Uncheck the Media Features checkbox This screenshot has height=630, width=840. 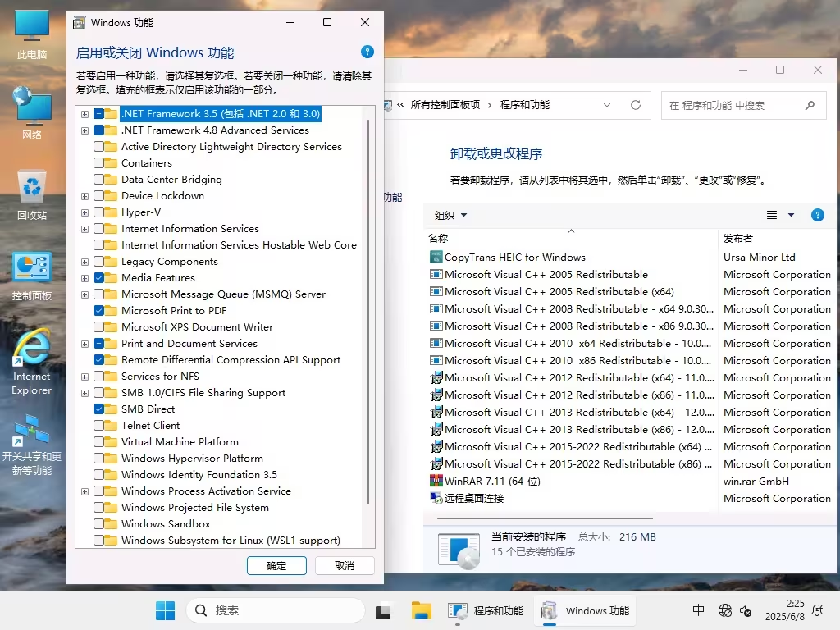[x=98, y=278]
